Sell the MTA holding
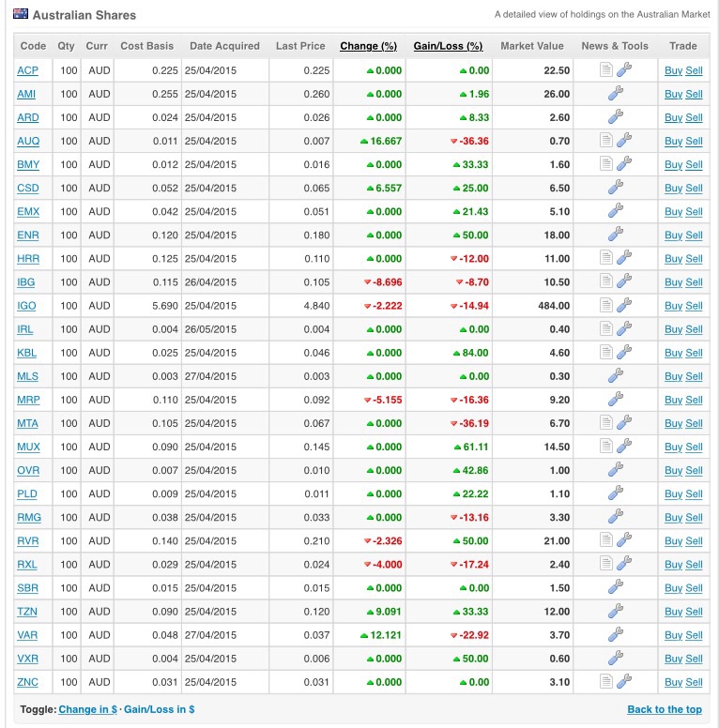The height and width of the screenshot is (728, 719). [694, 423]
